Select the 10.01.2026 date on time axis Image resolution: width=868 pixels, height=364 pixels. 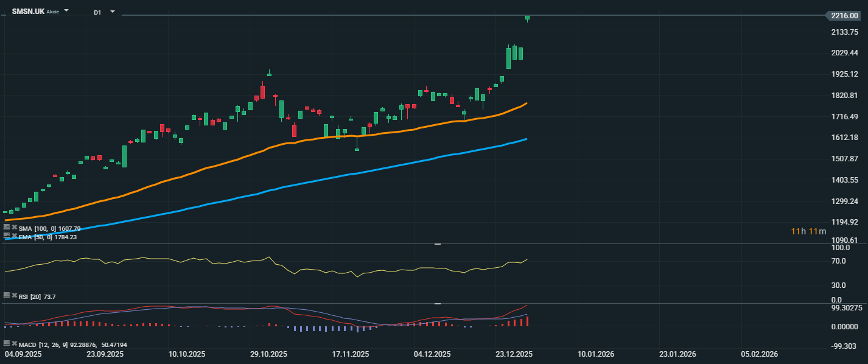[x=596, y=354]
